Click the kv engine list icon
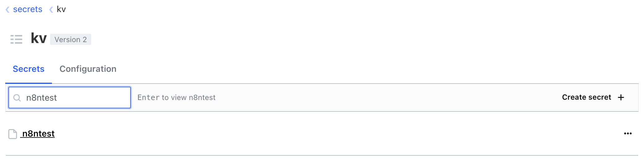 point(16,39)
